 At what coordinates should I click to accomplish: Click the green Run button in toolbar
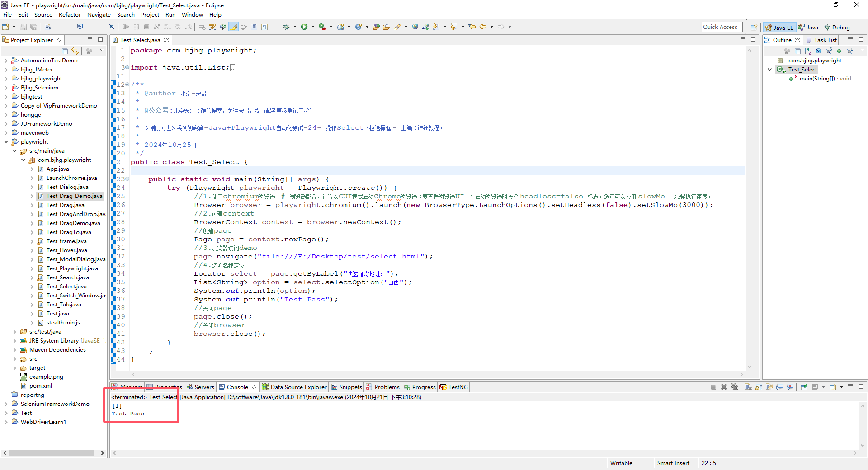click(x=304, y=27)
